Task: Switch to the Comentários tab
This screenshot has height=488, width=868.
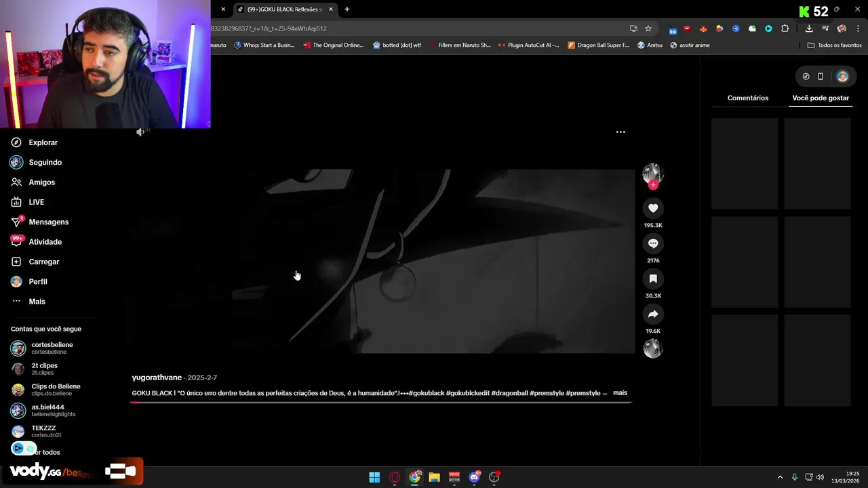Action: coord(748,98)
